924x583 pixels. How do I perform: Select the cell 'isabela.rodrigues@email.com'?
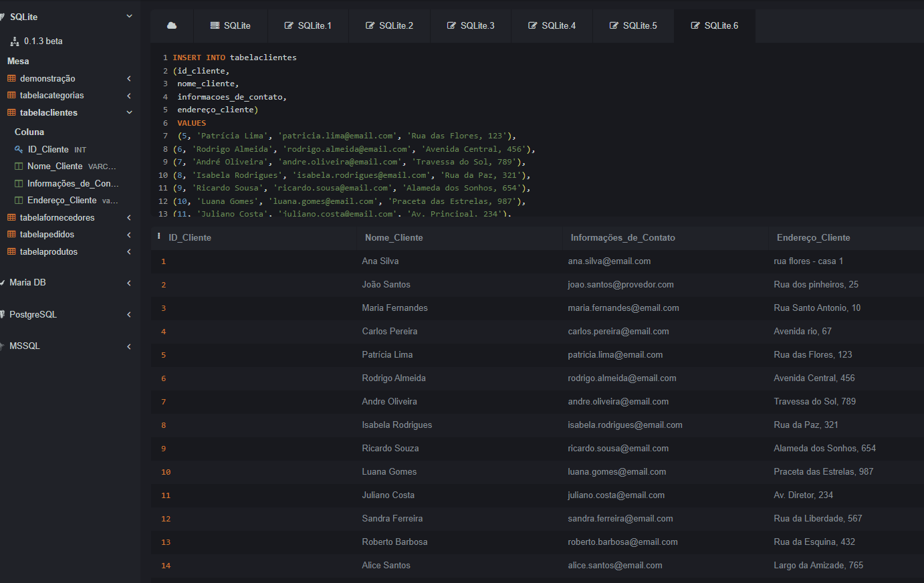coord(625,425)
